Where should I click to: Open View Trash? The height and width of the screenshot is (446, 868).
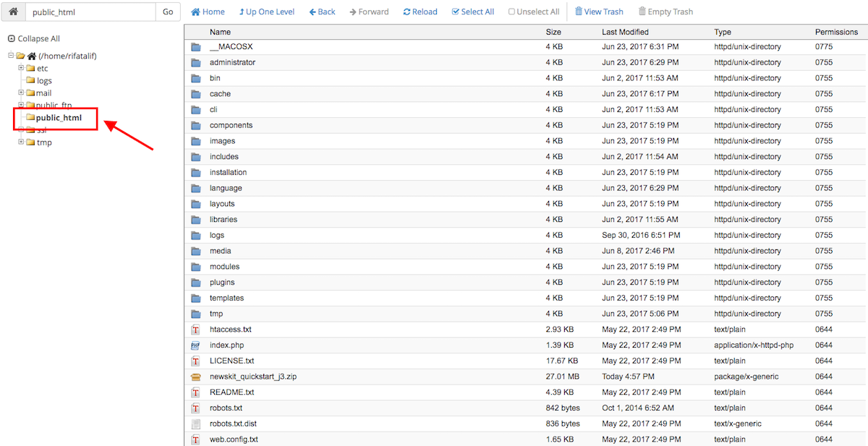[x=599, y=12]
